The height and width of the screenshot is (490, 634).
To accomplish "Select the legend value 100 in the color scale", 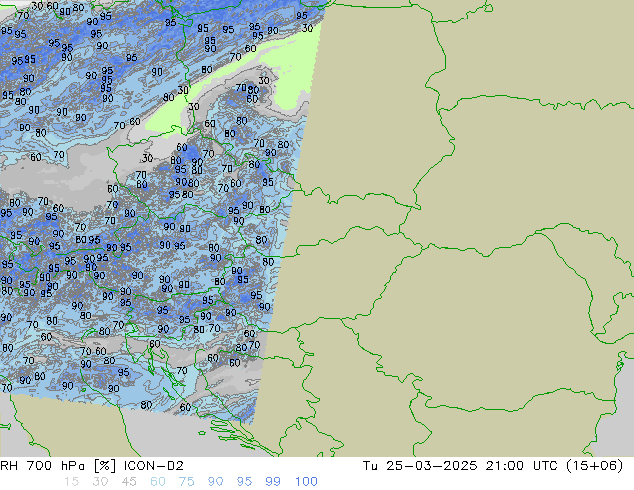I will [x=306, y=482].
